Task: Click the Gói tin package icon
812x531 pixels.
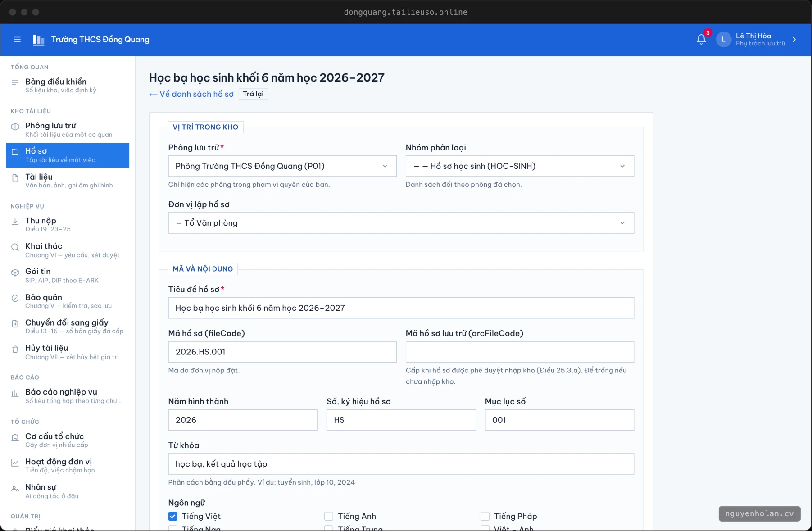Action: point(15,272)
